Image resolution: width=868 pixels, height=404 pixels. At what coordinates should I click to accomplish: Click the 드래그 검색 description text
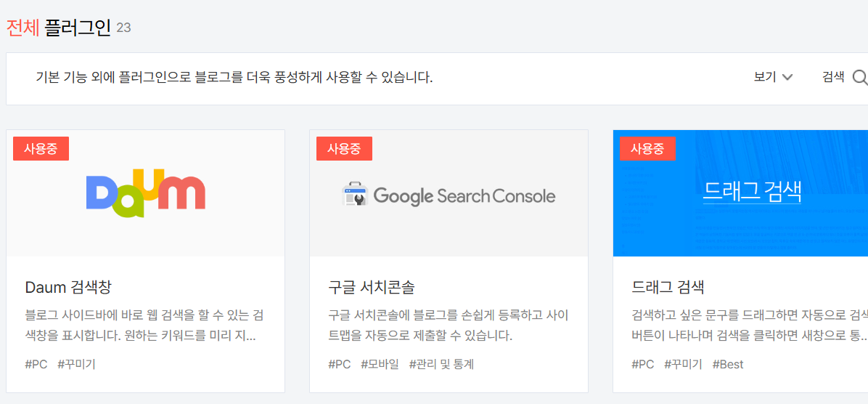(x=750, y=326)
